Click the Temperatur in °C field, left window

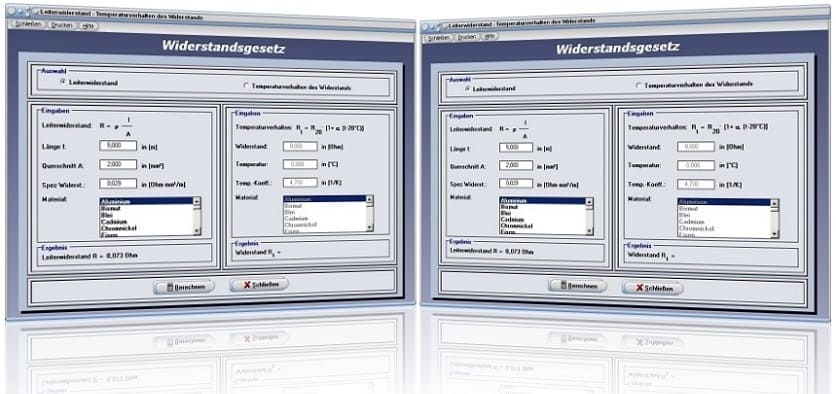click(301, 164)
